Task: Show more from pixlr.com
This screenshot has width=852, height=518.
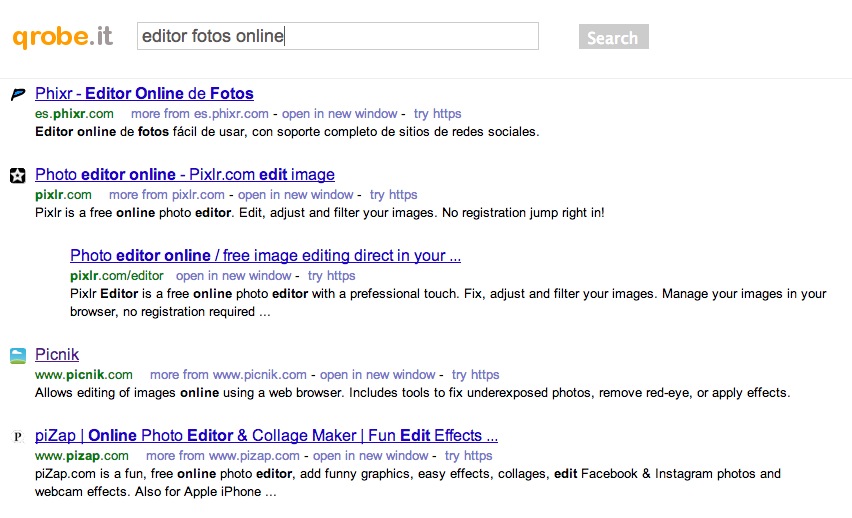Action: [x=167, y=195]
